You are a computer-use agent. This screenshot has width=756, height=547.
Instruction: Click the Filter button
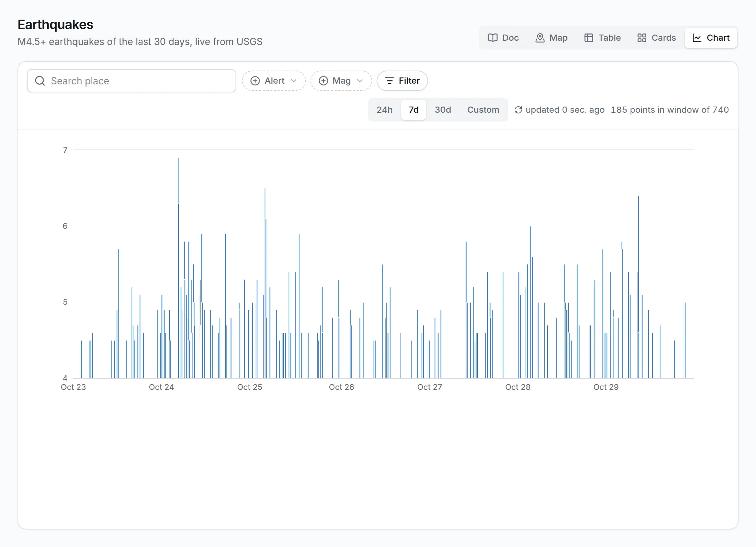pyautogui.click(x=402, y=81)
